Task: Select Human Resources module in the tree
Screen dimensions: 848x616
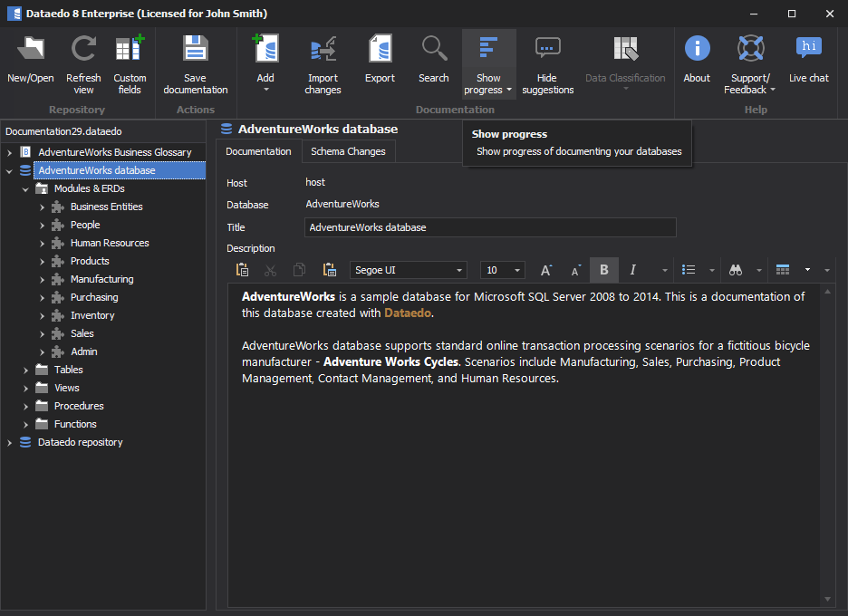Action: pyautogui.click(x=110, y=243)
